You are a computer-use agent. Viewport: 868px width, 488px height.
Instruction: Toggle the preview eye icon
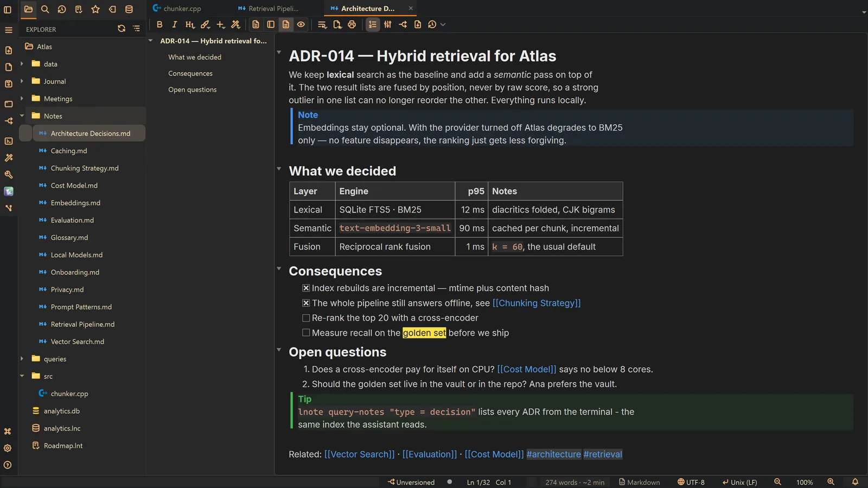tap(301, 24)
